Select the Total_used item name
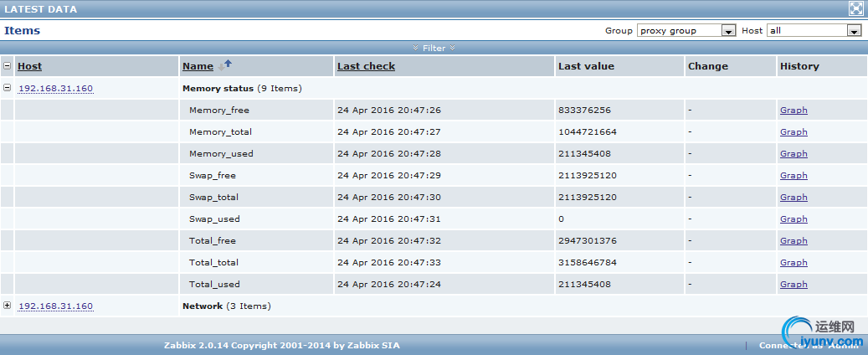 tap(215, 284)
